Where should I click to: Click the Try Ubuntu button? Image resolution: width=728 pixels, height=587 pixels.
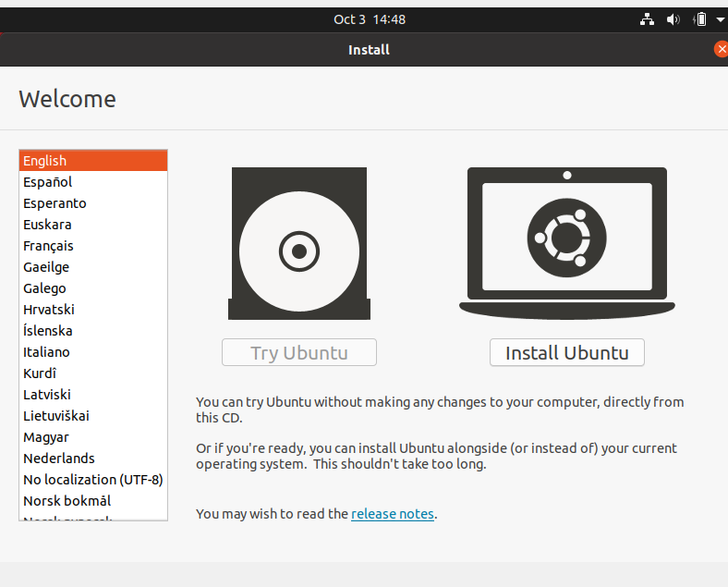(299, 352)
